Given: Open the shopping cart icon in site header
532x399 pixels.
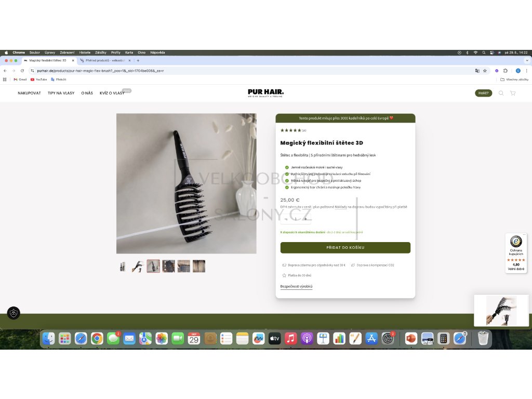Looking at the screenshot, I should pos(513,93).
